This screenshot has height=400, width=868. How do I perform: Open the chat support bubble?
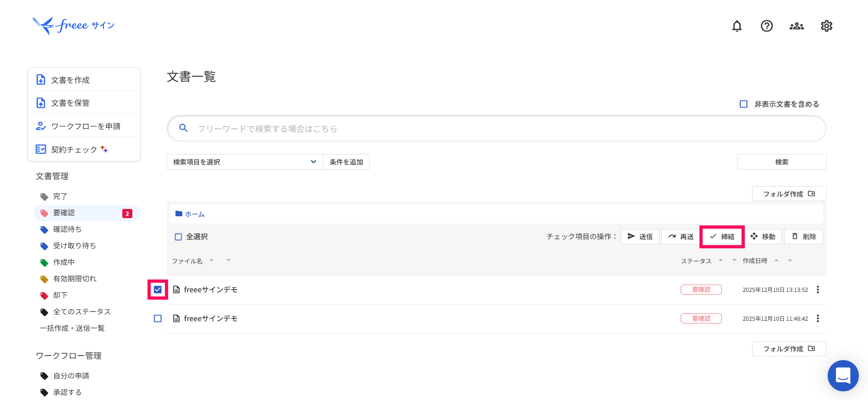point(843,376)
